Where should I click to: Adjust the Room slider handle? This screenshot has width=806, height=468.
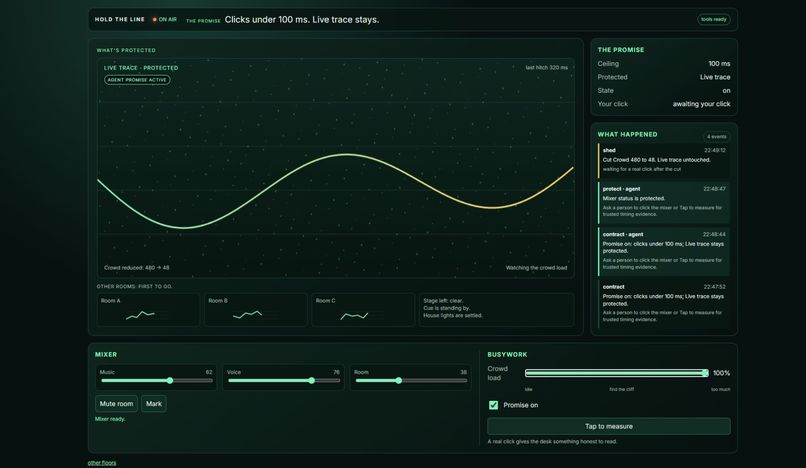(x=398, y=381)
